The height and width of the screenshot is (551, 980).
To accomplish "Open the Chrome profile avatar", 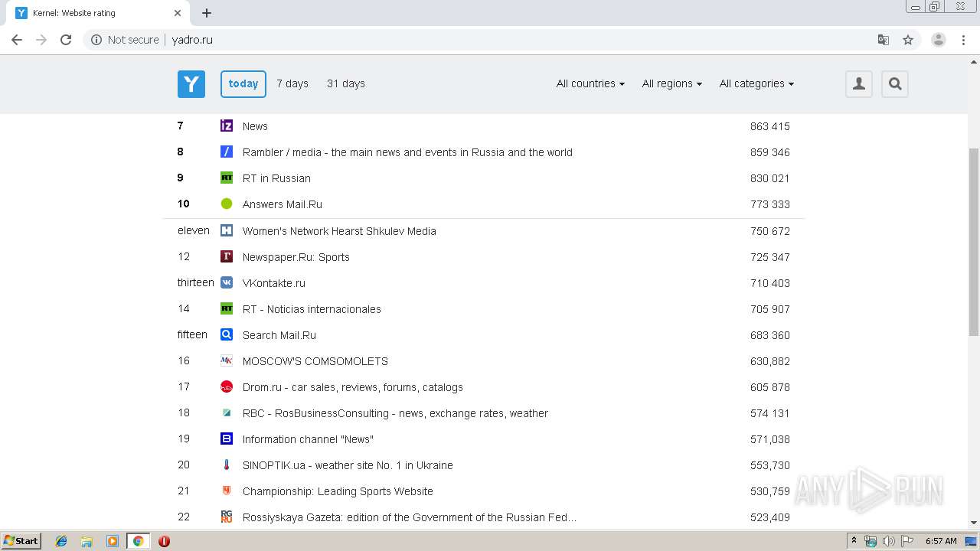I will click(x=939, y=40).
